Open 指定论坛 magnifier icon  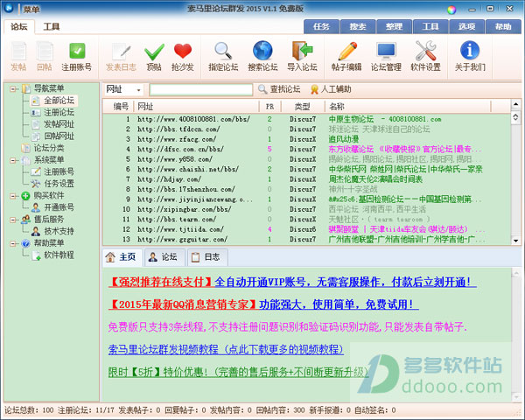coord(223,56)
